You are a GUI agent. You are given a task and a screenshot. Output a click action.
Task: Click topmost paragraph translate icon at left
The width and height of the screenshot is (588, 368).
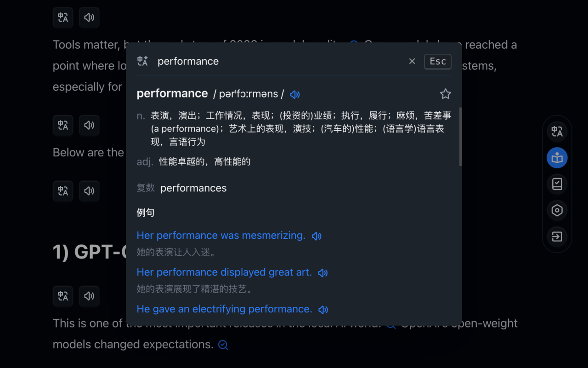pyautogui.click(x=63, y=17)
